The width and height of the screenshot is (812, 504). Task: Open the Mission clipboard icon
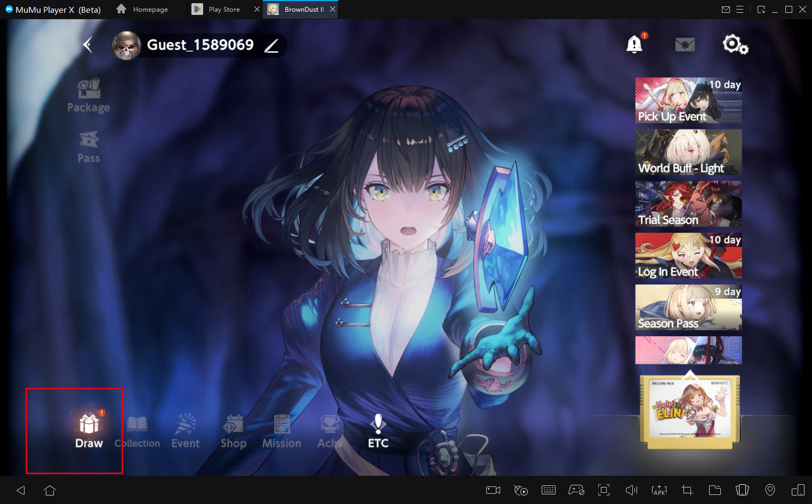click(282, 430)
